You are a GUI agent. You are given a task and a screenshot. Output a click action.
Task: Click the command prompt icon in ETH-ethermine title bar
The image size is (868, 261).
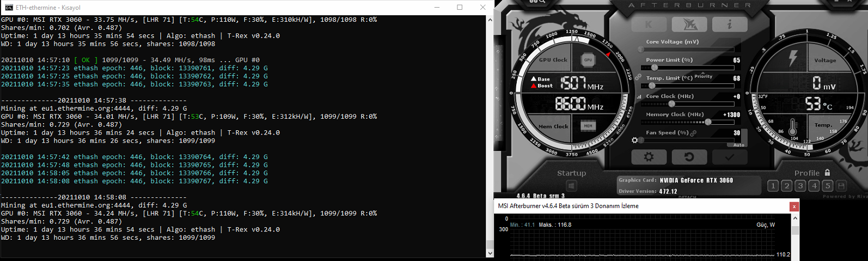point(9,8)
